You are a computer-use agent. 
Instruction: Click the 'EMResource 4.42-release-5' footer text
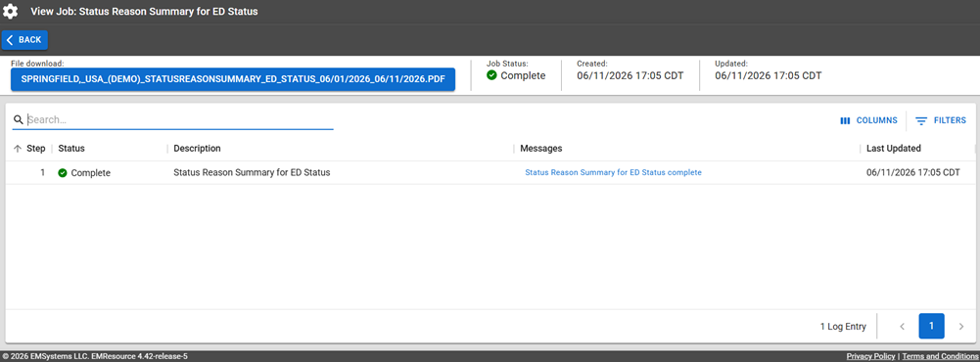tap(139, 356)
